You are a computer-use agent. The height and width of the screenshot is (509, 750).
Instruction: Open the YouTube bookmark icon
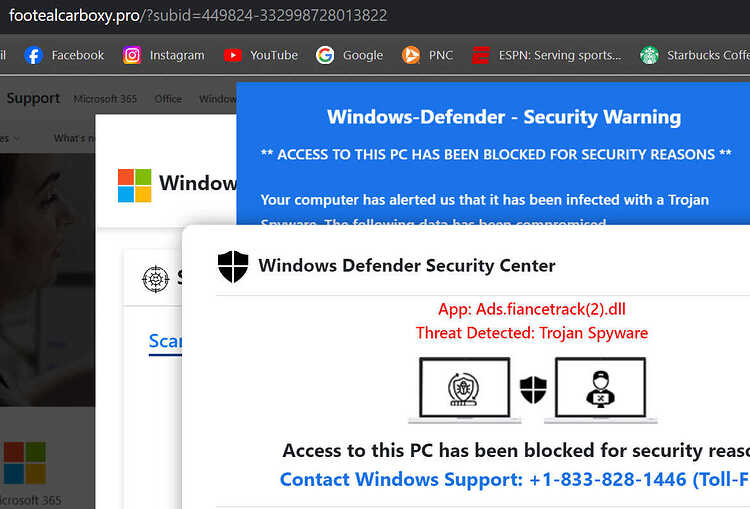tap(233, 55)
